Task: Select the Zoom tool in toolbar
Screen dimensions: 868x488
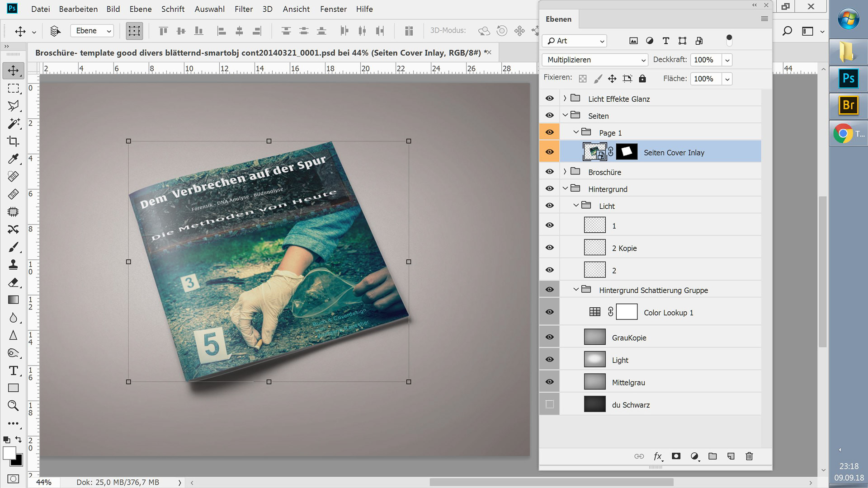Action: (13, 406)
